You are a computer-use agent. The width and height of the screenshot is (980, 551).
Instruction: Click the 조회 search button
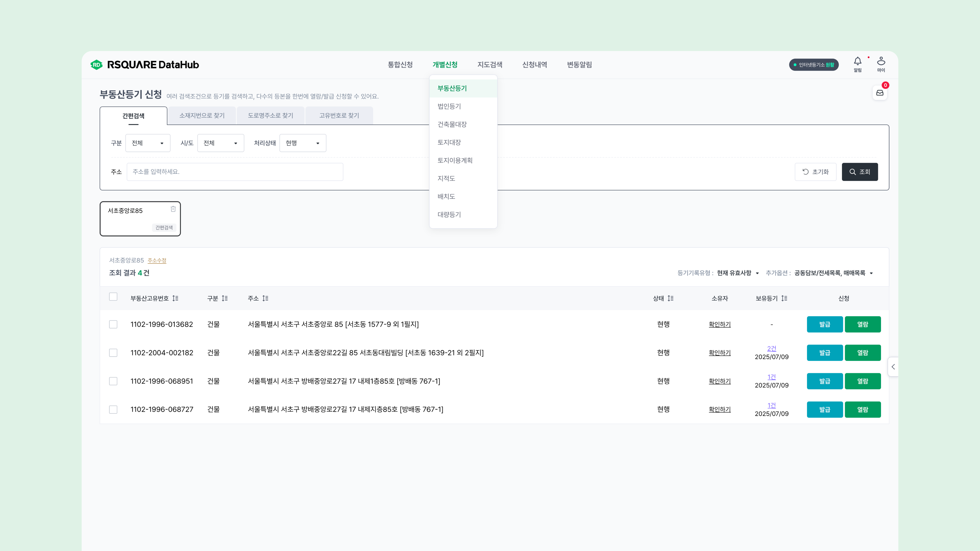tap(859, 172)
